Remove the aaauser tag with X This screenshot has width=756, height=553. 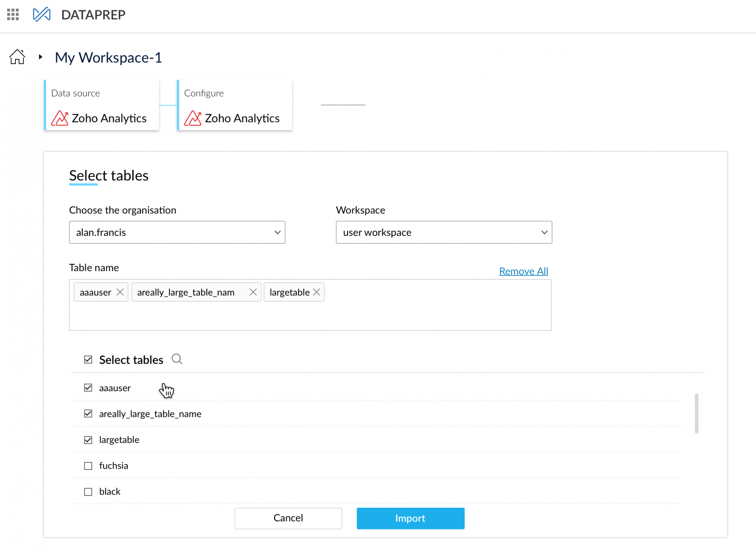coord(120,292)
